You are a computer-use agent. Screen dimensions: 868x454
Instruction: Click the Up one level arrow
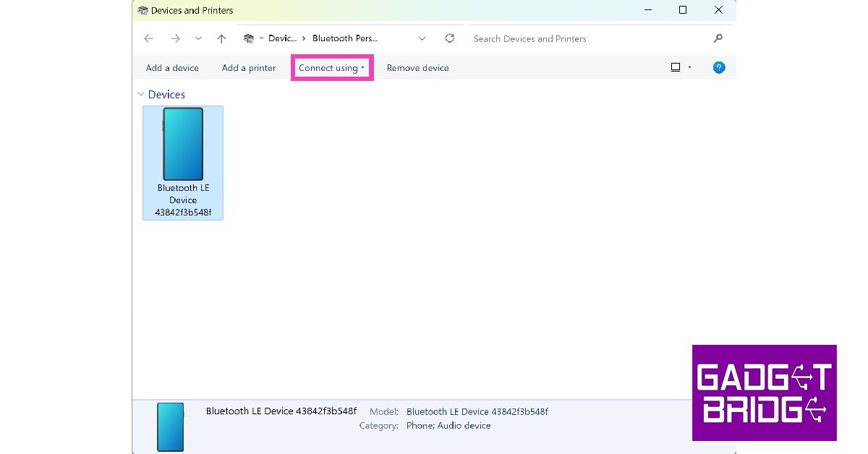pyautogui.click(x=221, y=39)
